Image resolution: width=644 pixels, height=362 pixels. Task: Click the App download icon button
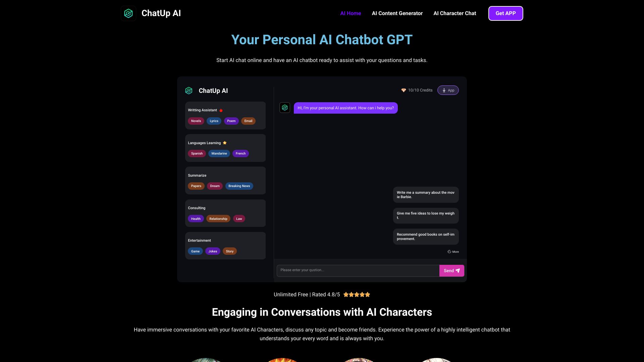(x=448, y=90)
